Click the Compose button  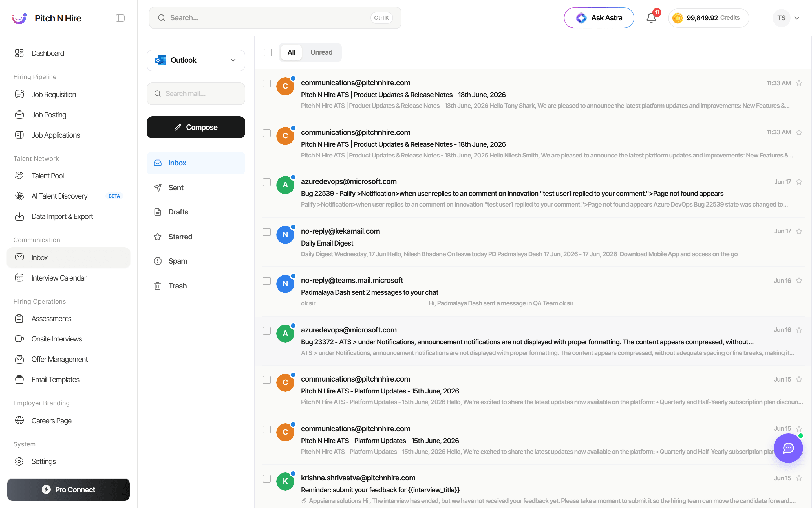pyautogui.click(x=196, y=127)
